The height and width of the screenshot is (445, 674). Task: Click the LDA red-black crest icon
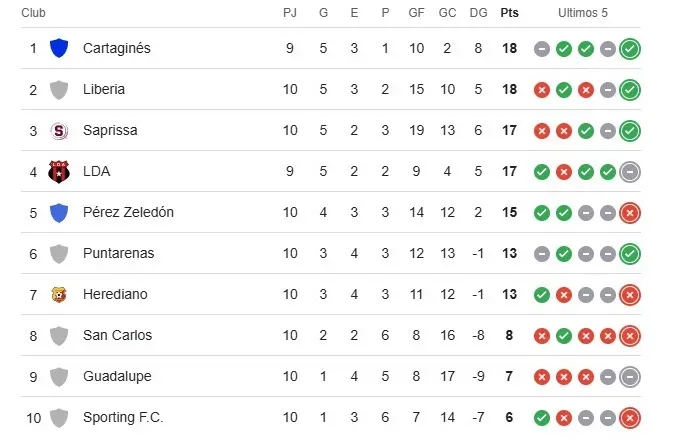pyautogui.click(x=59, y=171)
